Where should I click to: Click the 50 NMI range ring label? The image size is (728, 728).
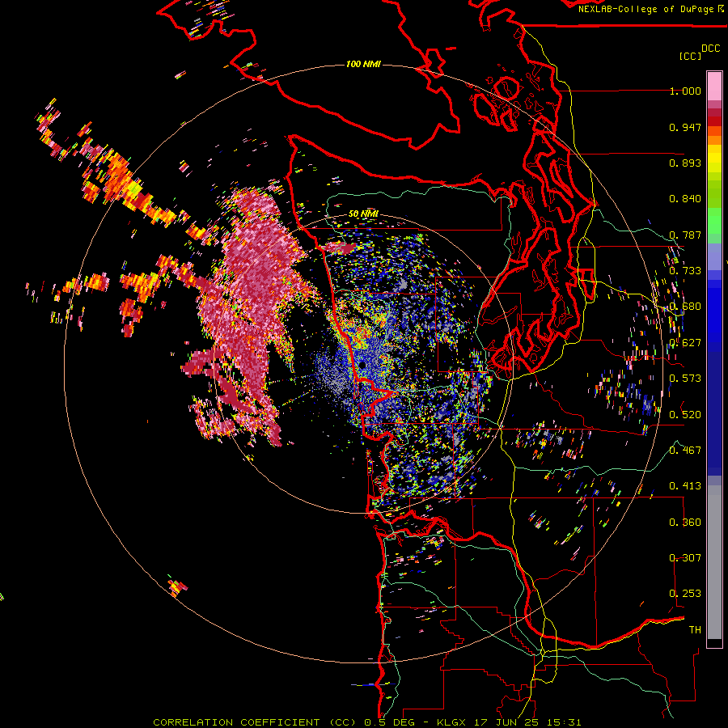tap(363, 214)
